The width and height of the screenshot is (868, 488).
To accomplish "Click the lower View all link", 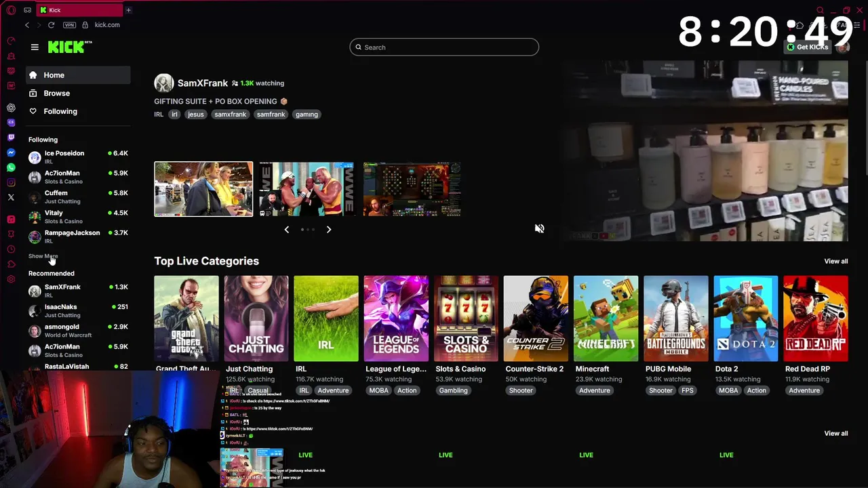I will coord(835,433).
